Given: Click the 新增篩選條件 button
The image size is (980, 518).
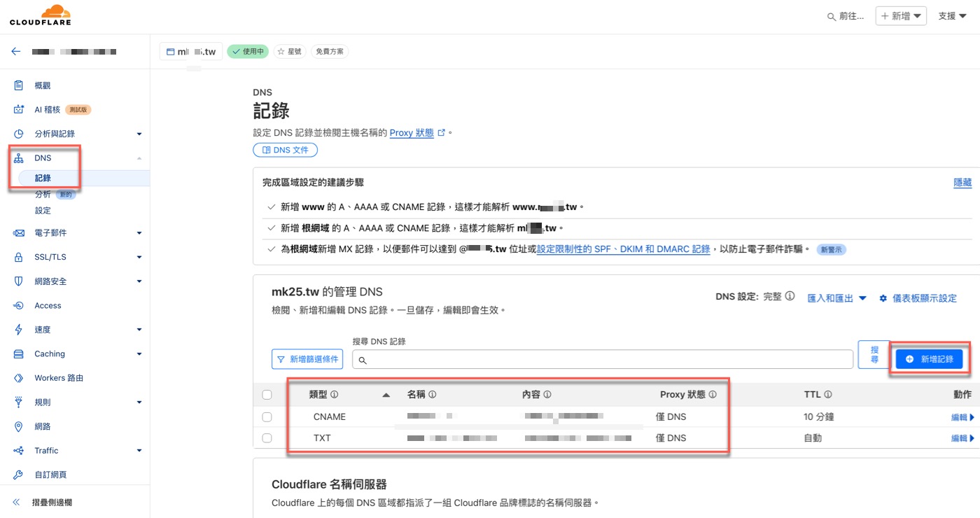Looking at the screenshot, I should pyautogui.click(x=307, y=359).
